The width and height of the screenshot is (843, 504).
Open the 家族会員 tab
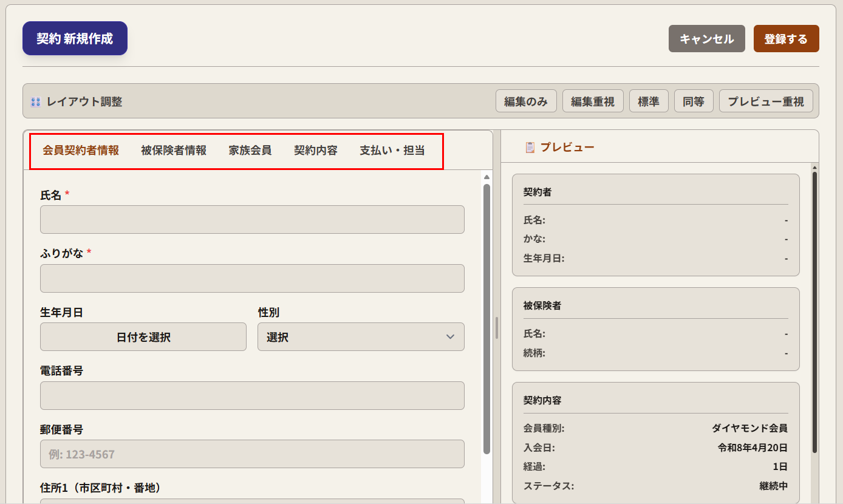250,151
